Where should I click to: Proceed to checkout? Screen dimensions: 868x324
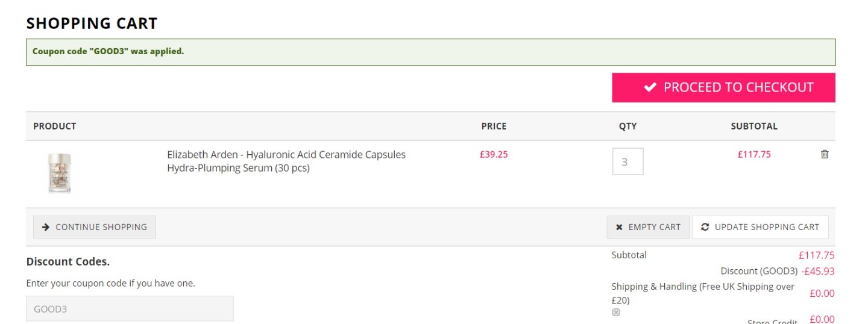tap(724, 87)
